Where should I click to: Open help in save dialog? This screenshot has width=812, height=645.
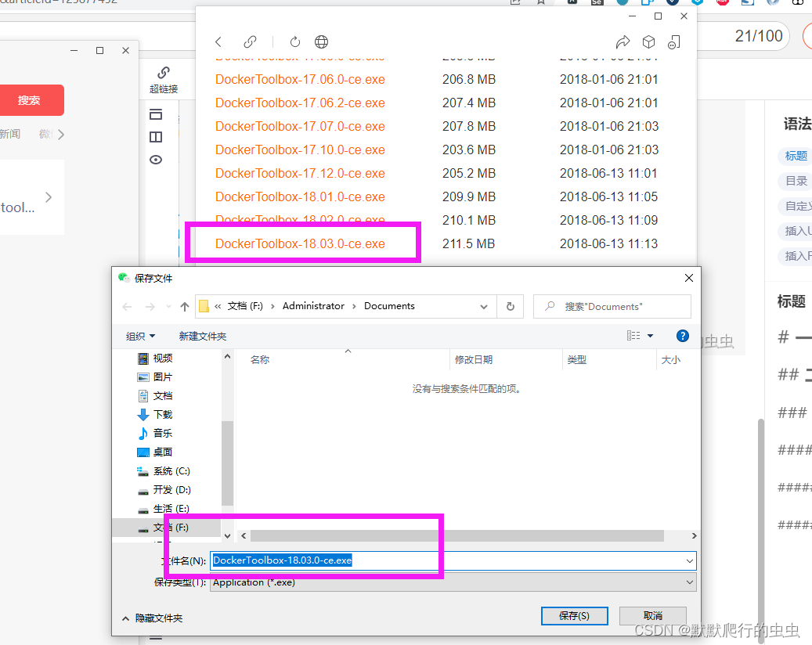pos(683,336)
